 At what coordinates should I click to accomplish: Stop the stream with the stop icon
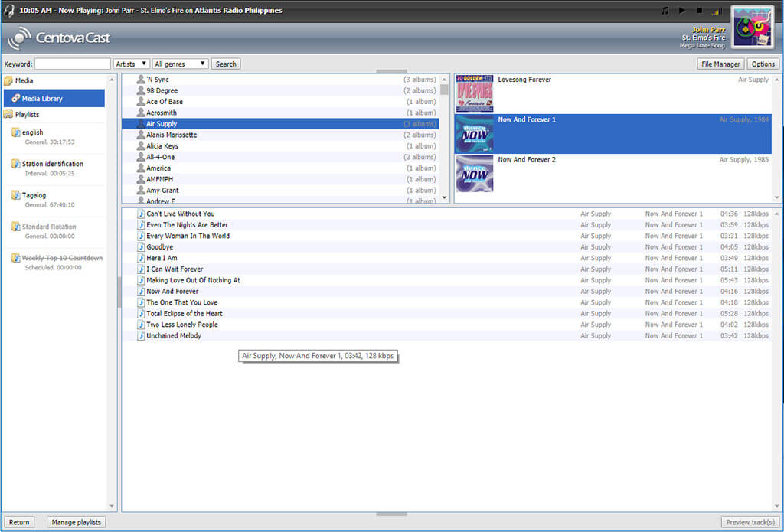700,11
